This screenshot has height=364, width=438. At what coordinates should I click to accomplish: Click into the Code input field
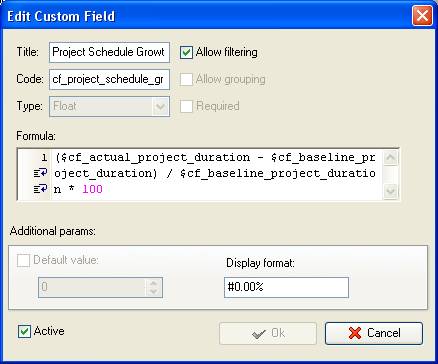(x=109, y=79)
